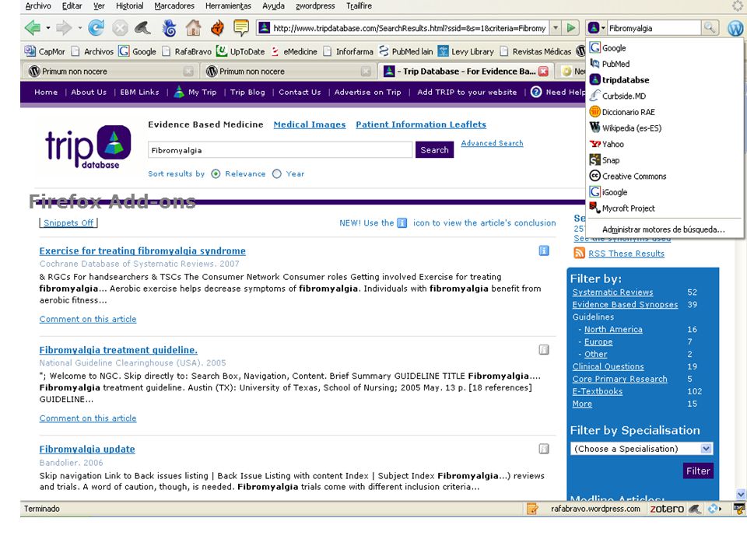747x560 pixels.
Task: Click the yellow note bubble toolbar icon
Action: [241, 28]
